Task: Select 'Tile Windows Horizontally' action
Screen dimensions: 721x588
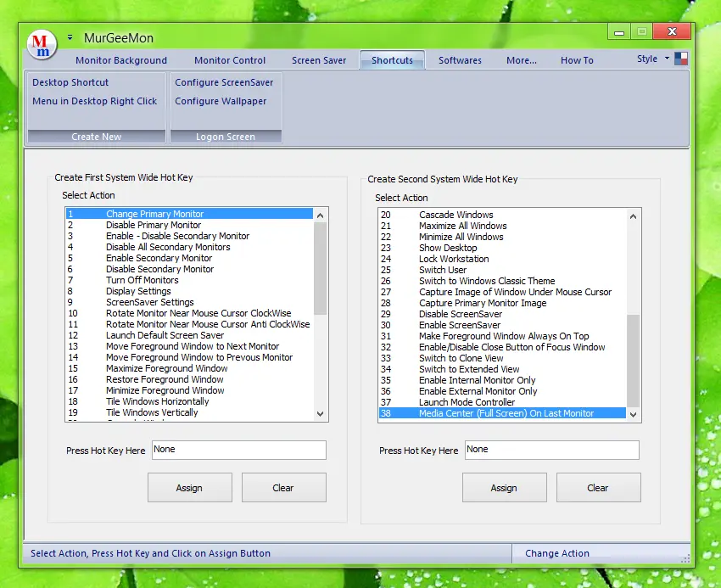Action: 189,401
